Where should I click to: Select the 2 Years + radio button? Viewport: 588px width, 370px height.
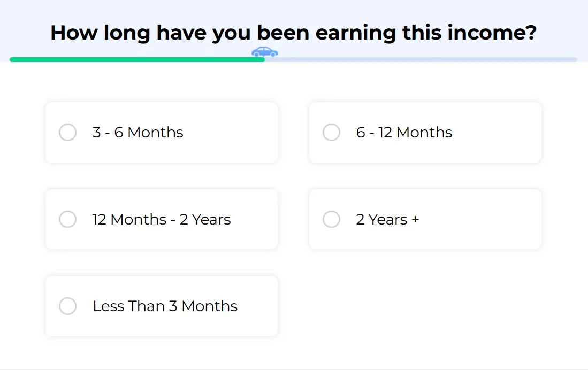pyautogui.click(x=331, y=219)
